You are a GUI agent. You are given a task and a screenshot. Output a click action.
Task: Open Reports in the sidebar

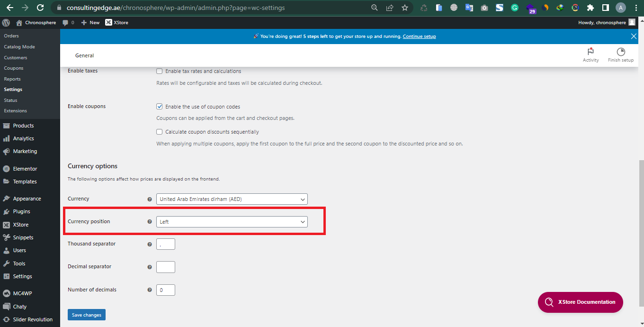[12, 79]
